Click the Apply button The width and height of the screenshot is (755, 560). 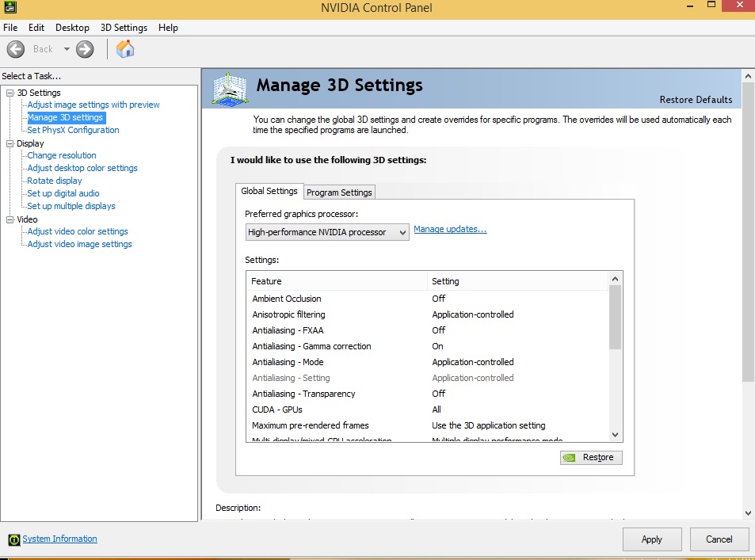pos(652,539)
